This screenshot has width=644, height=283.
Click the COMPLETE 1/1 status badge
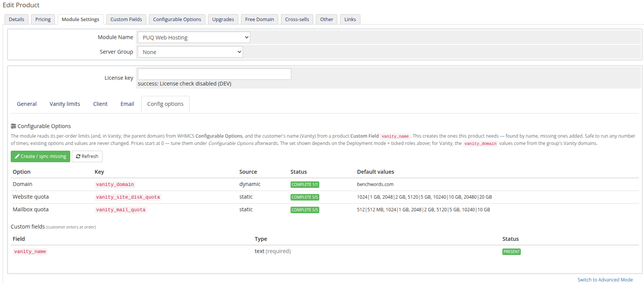tap(305, 184)
